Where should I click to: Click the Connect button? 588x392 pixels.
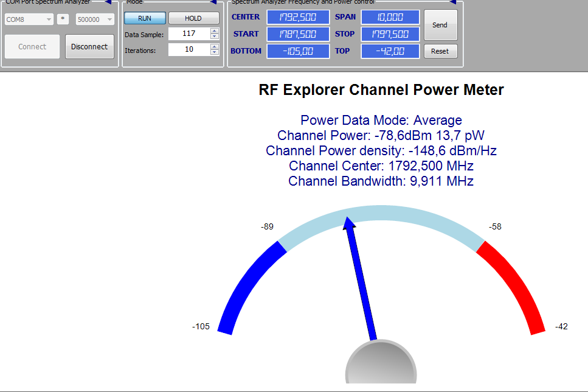point(32,46)
